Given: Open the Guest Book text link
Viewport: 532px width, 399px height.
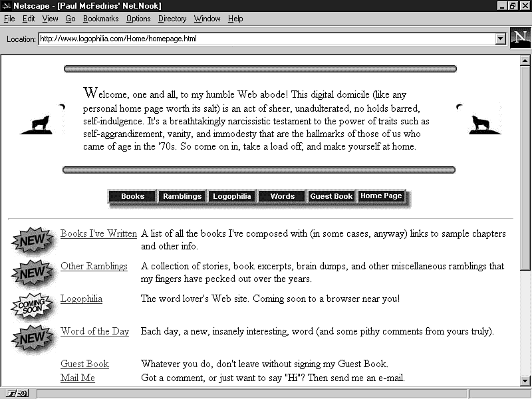Looking at the screenshot, I should pyautogui.click(x=85, y=364).
